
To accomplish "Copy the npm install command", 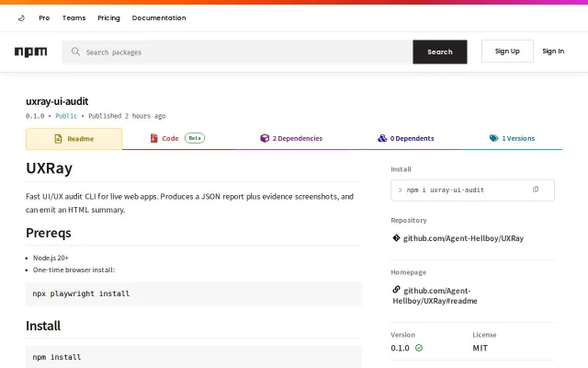I will pyautogui.click(x=536, y=190).
